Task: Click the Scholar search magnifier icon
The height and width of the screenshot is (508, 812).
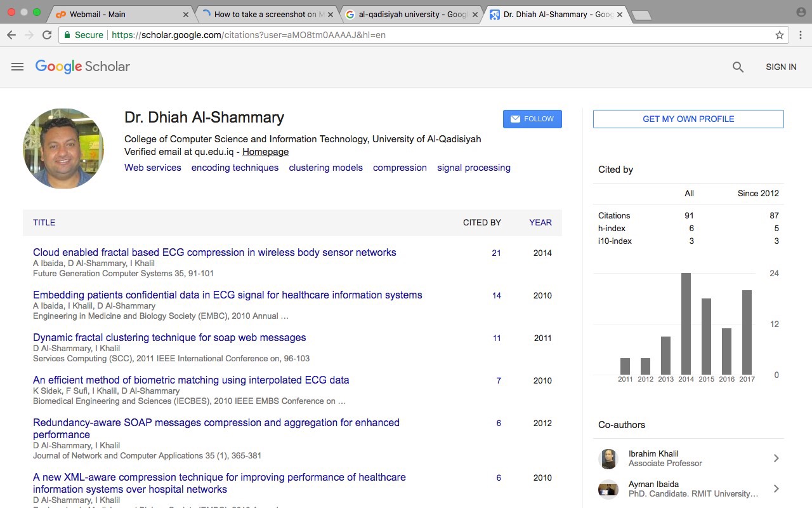Action: (x=738, y=67)
